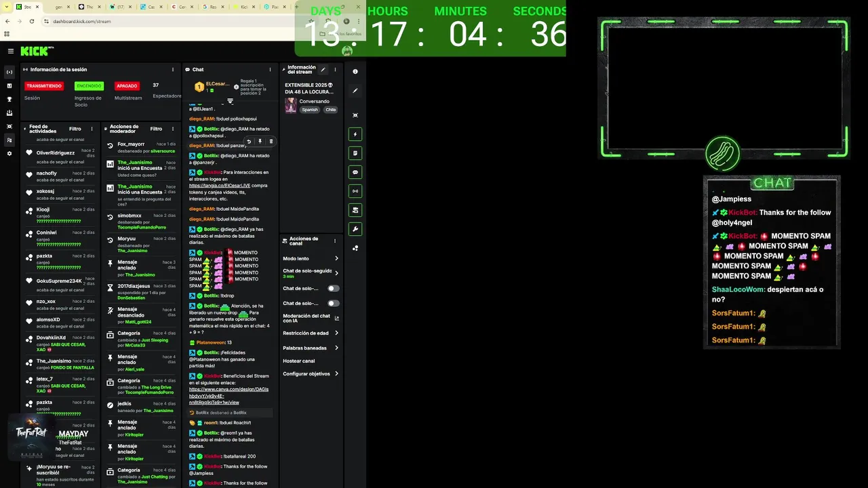Open Acciones de canal three-dot menu
This screenshot has width=868, height=488.
click(334, 241)
